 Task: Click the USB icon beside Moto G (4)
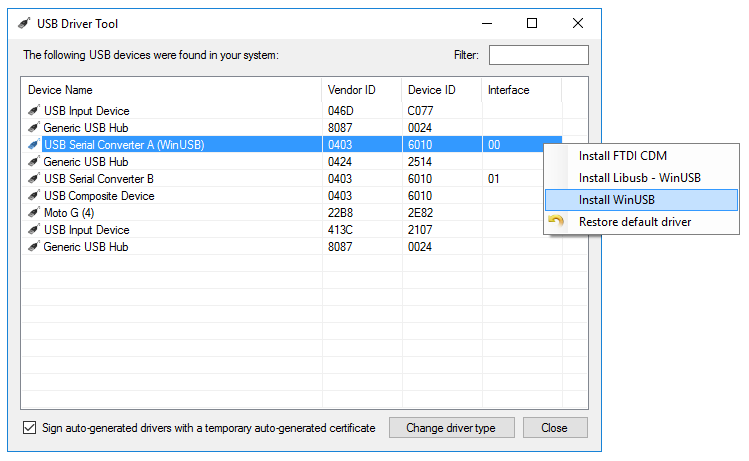tap(34, 213)
